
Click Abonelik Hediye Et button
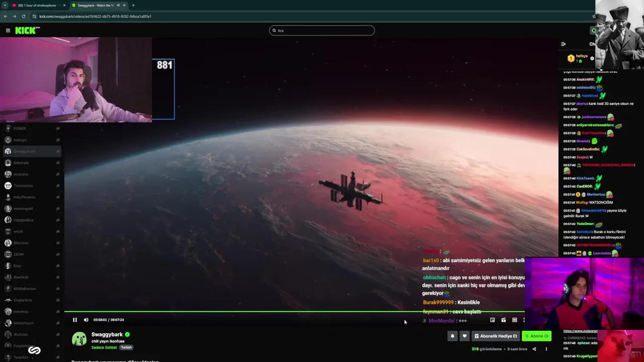[x=496, y=336]
